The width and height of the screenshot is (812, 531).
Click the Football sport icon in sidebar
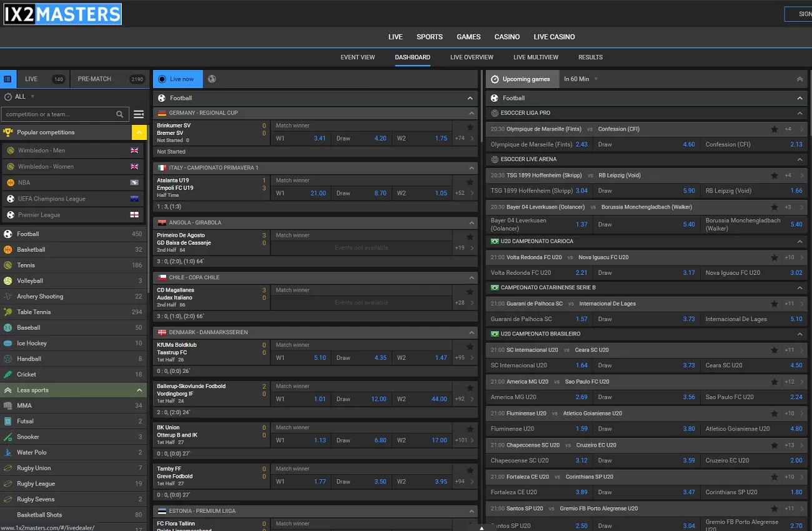click(x=8, y=234)
